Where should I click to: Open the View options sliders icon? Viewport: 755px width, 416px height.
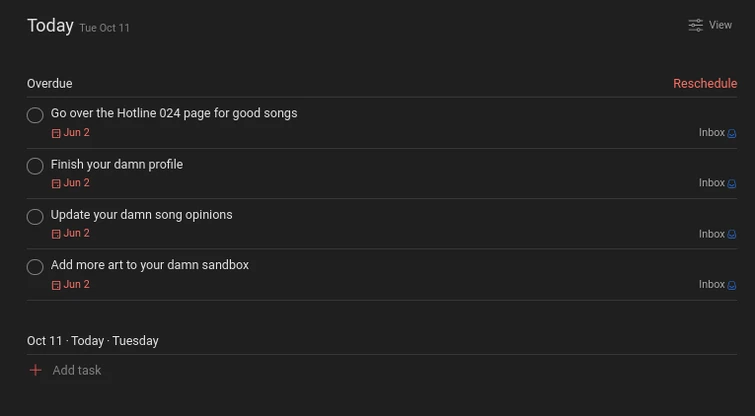(695, 25)
